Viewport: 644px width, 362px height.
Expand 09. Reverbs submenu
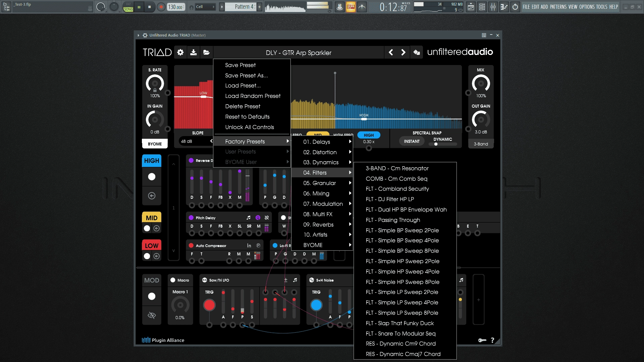[322, 225]
